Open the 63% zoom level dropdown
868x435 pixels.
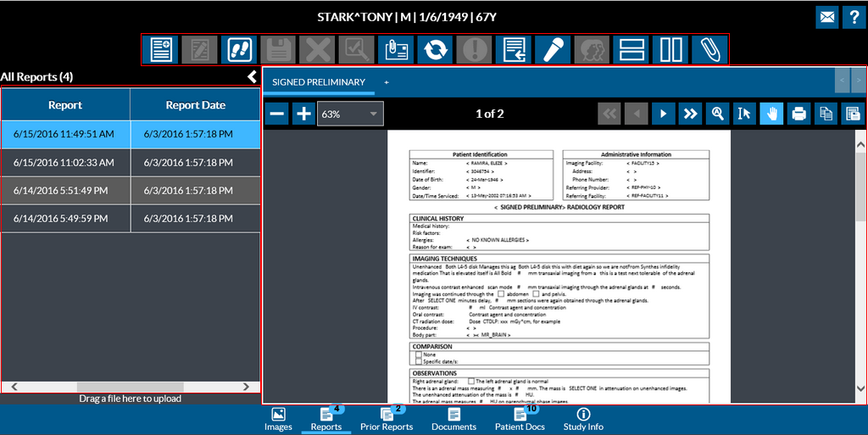(350, 114)
